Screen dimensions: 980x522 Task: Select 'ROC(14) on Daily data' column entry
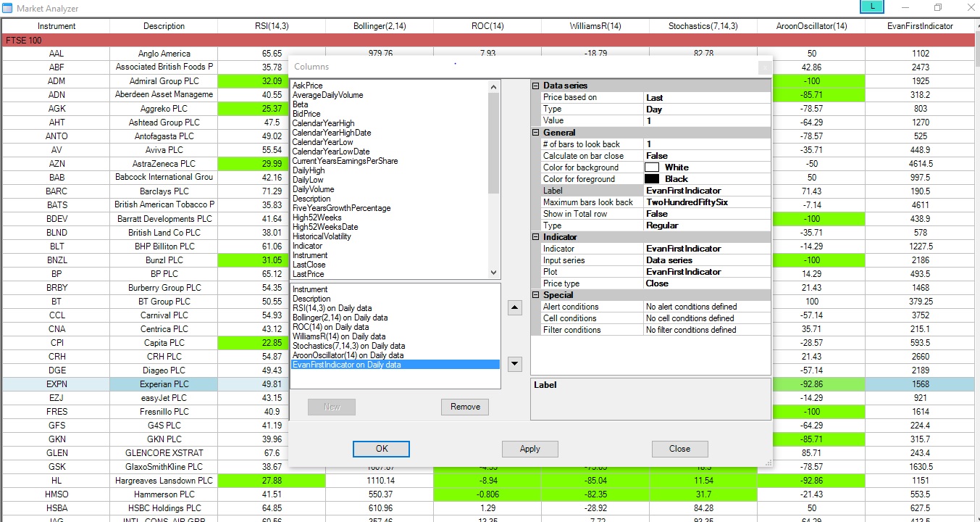(x=395, y=327)
